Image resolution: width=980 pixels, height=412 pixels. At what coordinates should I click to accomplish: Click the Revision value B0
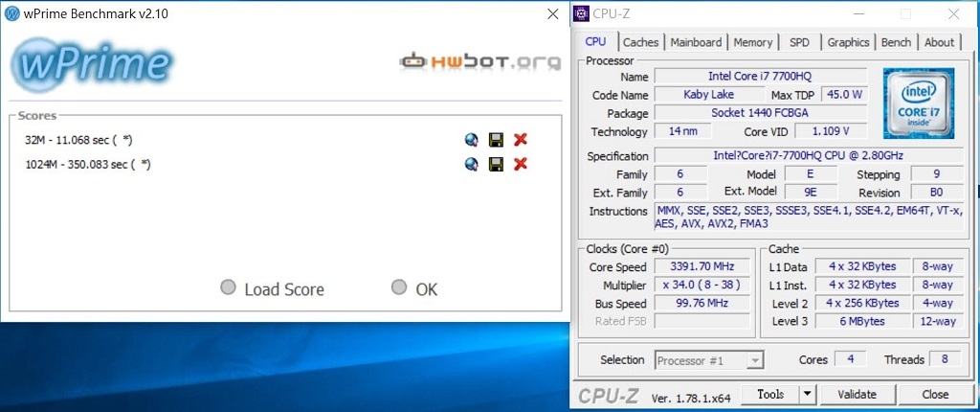click(936, 193)
